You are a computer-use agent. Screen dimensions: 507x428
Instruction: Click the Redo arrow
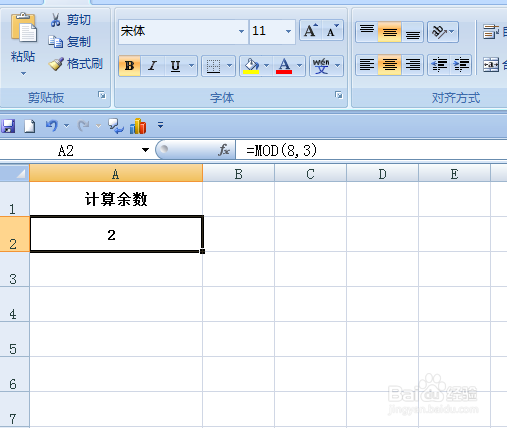click(x=83, y=126)
